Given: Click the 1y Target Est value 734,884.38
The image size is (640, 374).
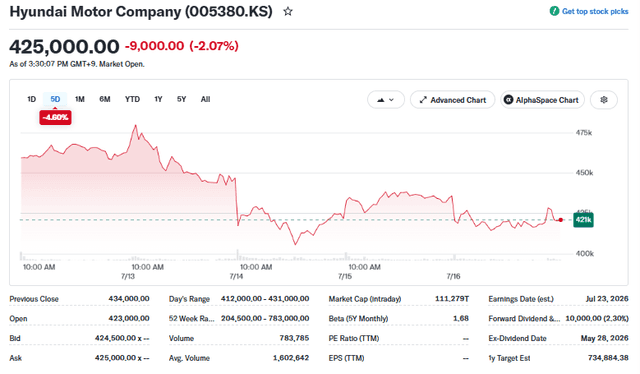Looking at the screenshot, I should click(608, 358).
